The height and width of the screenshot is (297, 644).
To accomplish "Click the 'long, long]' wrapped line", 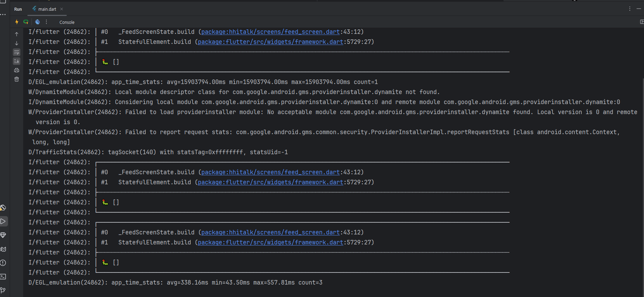I will click(x=51, y=142).
